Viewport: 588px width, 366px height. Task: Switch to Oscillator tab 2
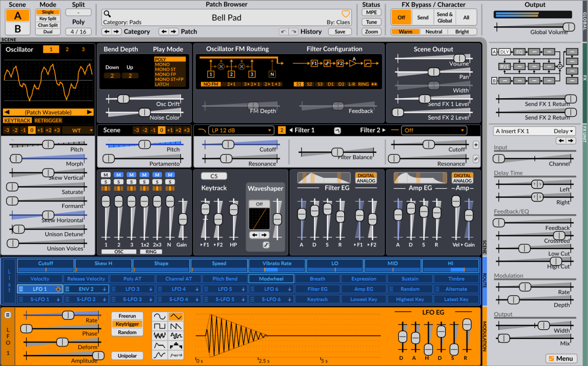67,49
